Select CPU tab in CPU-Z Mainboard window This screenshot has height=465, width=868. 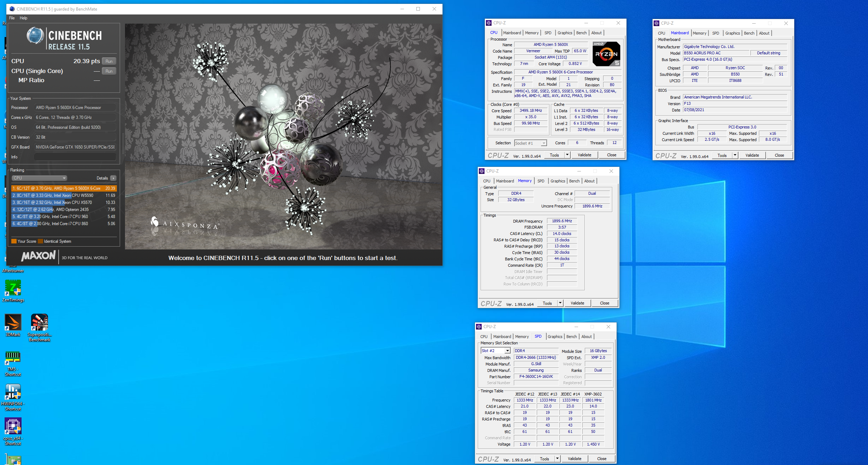661,33
